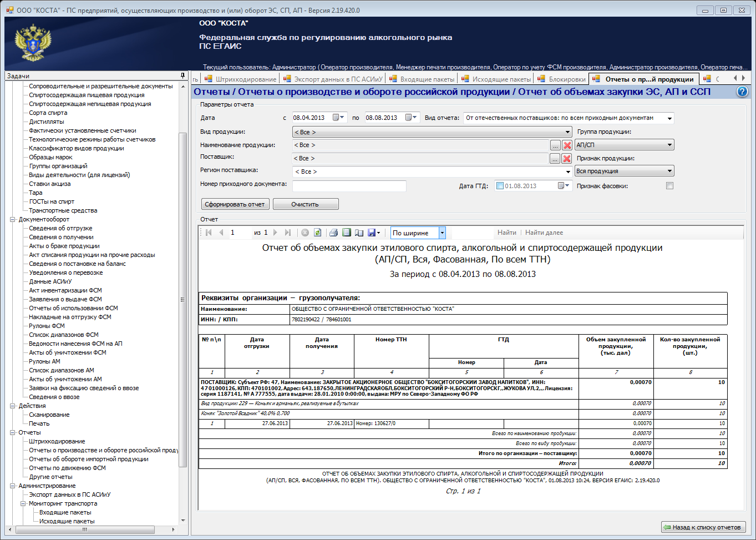Click the Задачи panel vertical scrollbar
This screenshot has height=540, width=756.
point(183,300)
